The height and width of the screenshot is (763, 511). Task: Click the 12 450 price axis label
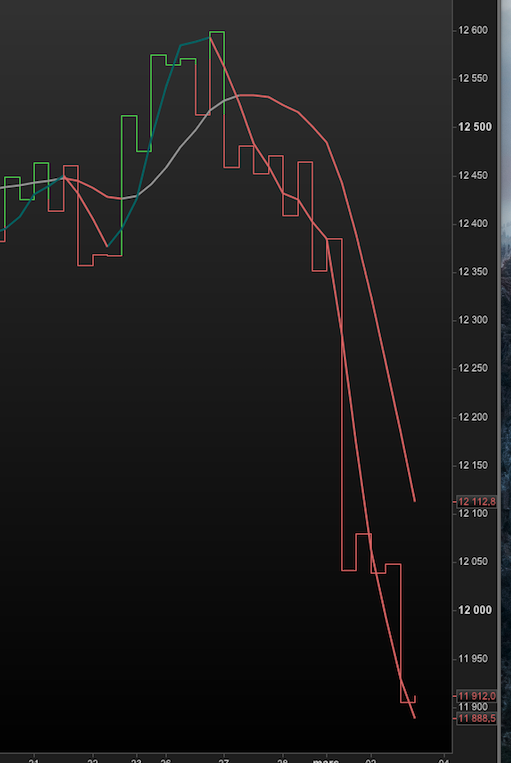tap(473, 175)
